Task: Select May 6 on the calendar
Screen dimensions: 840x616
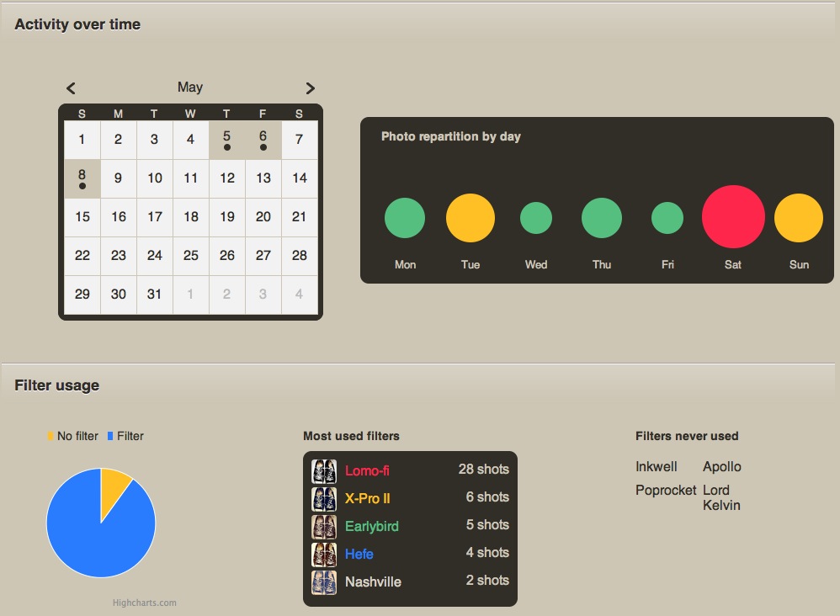Action: [x=263, y=139]
